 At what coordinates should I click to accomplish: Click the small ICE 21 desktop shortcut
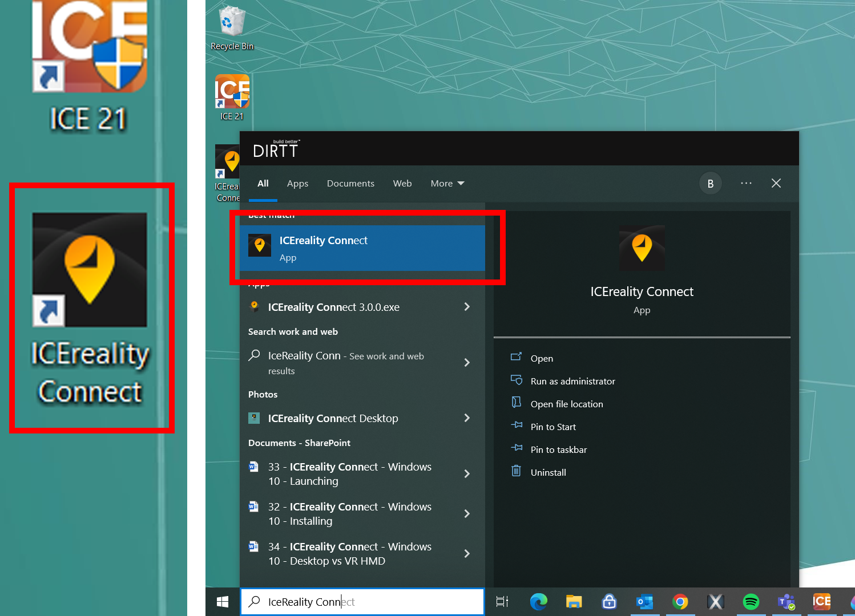(x=232, y=98)
